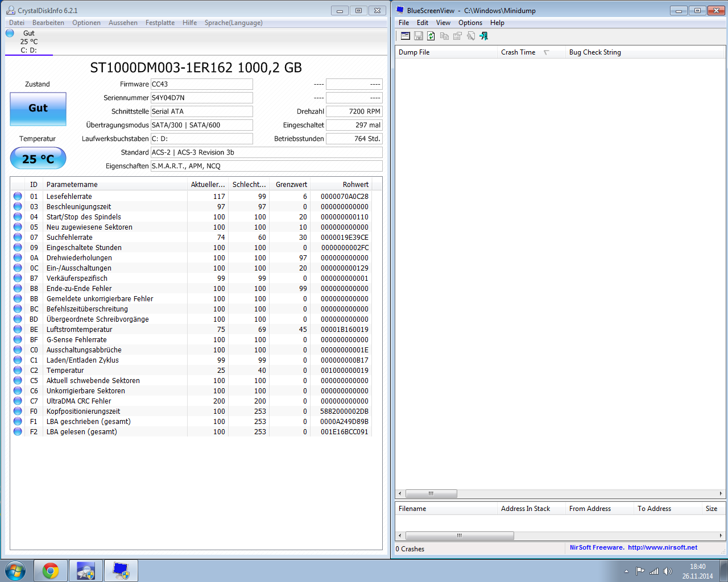Open Advanced Options icon in BlueScreenView toolbar
Screen dimensions: 728x582
pyautogui.click(x=405, y=36)
